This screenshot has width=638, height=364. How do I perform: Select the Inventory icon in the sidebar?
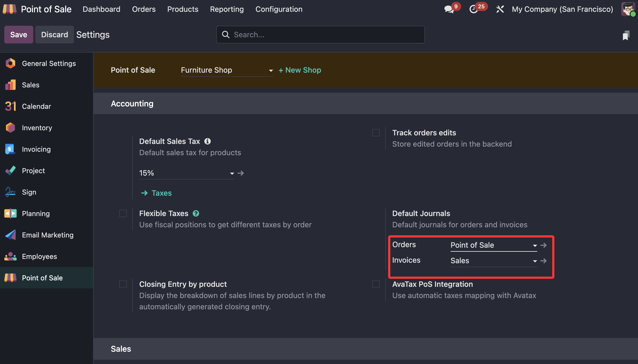(10, 128)
